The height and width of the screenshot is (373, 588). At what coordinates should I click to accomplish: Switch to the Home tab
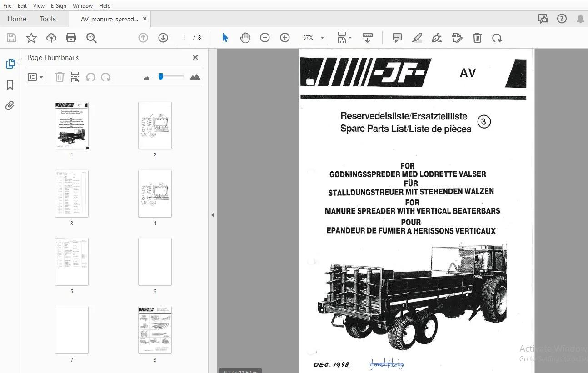[x=17, y=19]
